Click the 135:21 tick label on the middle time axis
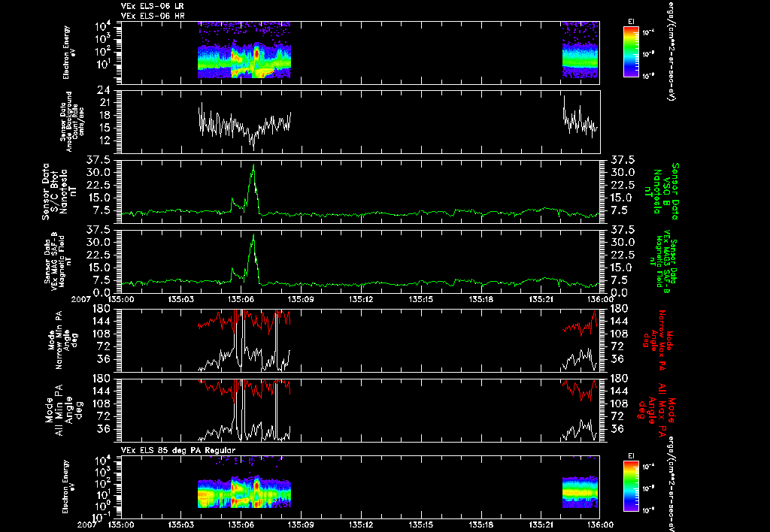 [x=541, y=299]
